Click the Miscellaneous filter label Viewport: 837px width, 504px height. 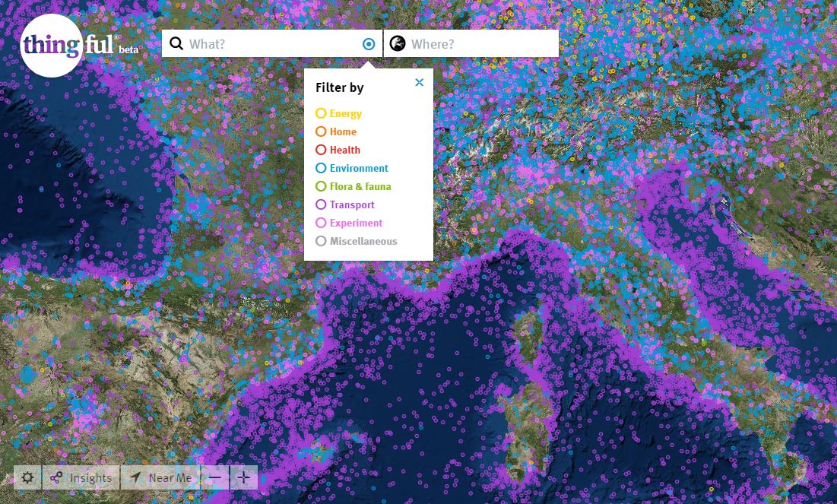(x=363, y=241)
